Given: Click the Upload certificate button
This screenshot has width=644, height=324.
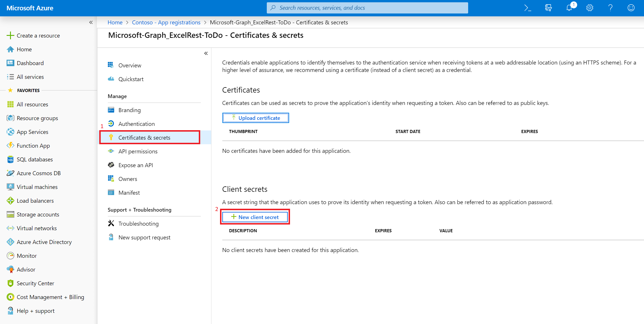Looking at the screenshot, I should [x=256, y=118].
